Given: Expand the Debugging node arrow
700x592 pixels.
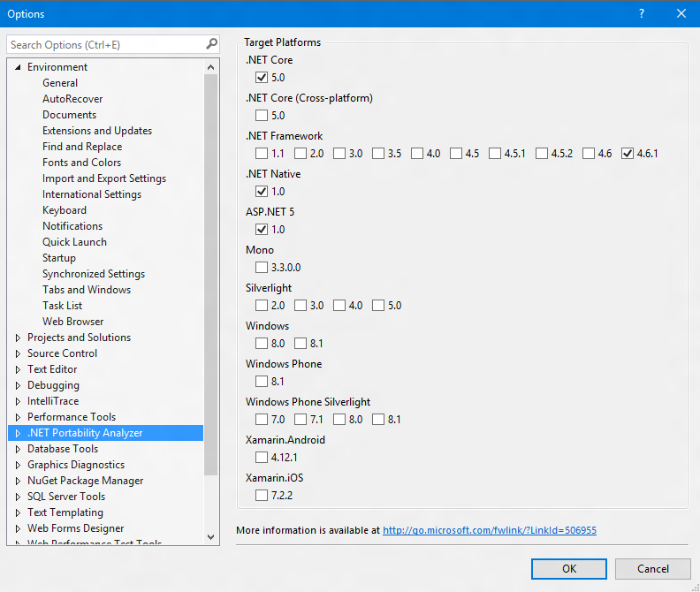Looking at the screenshot, I should 19,385.
